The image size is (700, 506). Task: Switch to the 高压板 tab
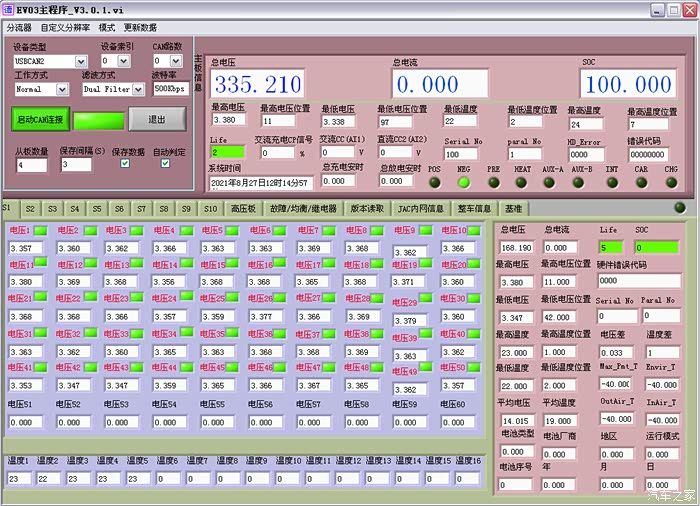coord(244,209)
